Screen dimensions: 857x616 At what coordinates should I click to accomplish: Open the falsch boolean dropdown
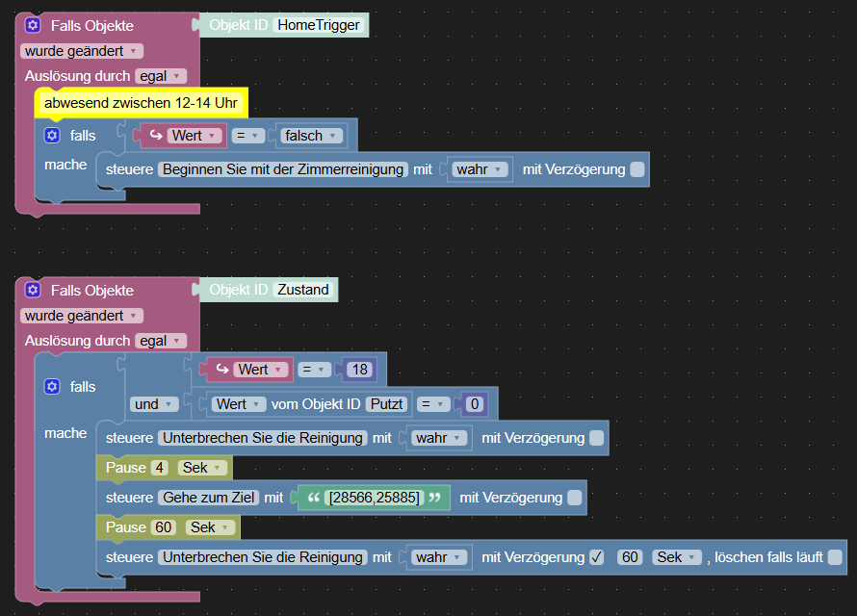click(312, 136)
